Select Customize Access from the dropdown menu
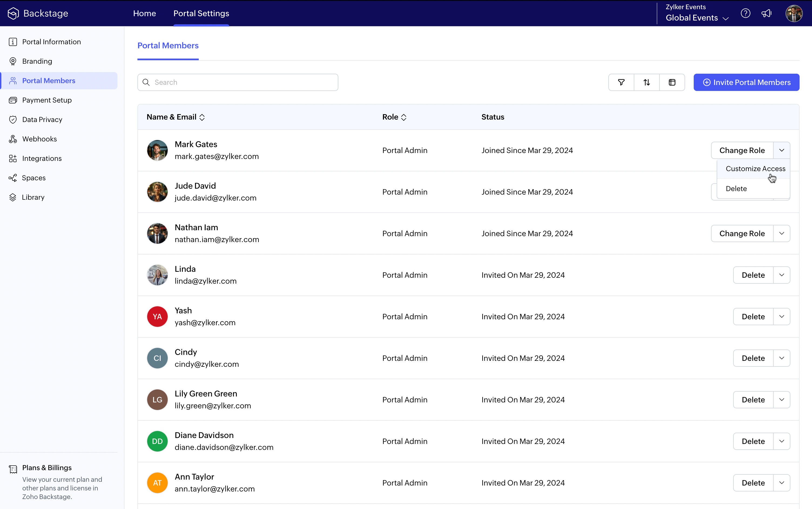Screen dimensions: 812x509 (x=753, y=169)
